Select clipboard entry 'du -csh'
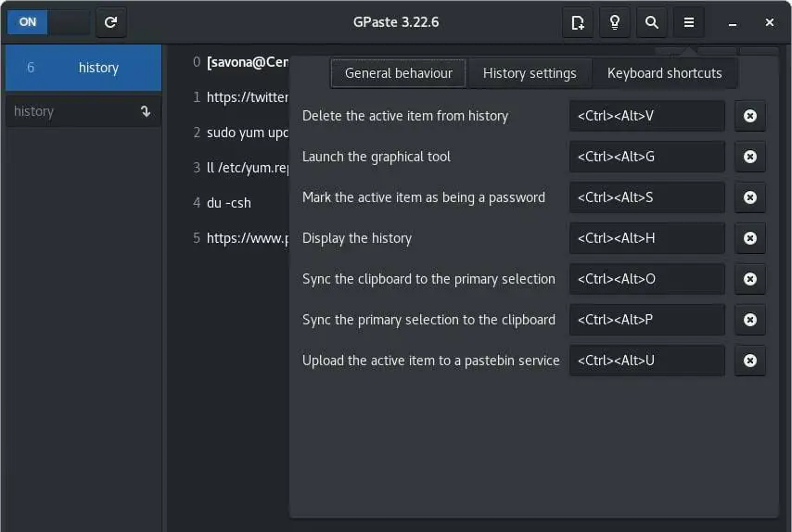The height and width of the screenshot is (532, 792). [228, 203]
